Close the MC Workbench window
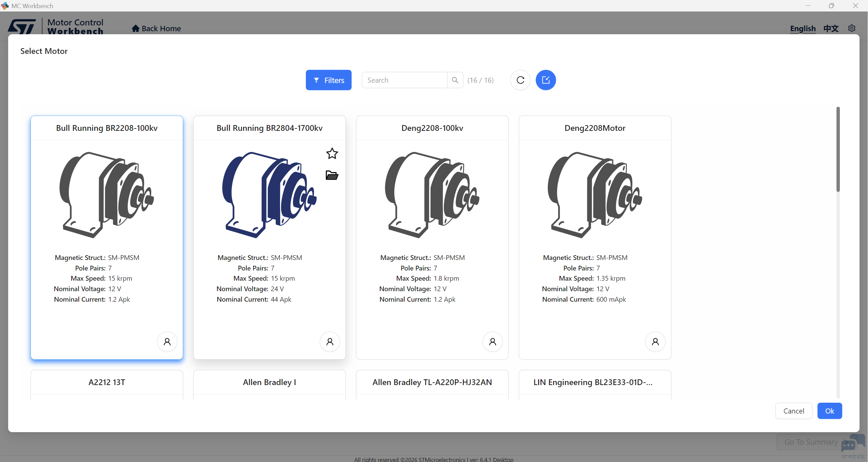 855,6
